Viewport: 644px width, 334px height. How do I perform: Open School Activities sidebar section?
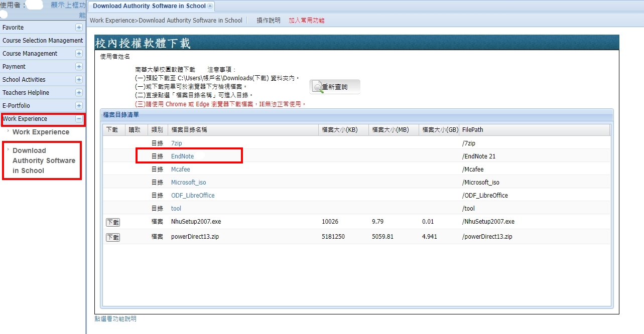tap(43, 80)
